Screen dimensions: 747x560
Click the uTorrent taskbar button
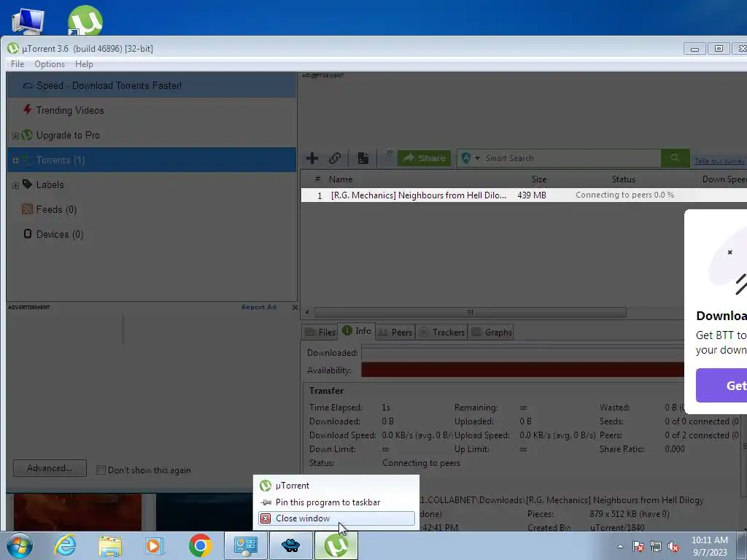pyautogui.click(x=336, y=545)
